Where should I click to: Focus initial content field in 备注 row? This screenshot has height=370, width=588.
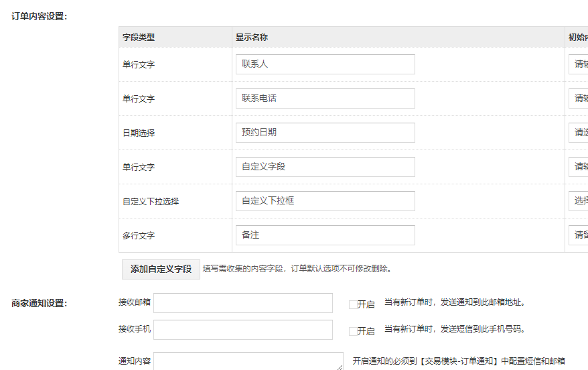click(579, 235)
